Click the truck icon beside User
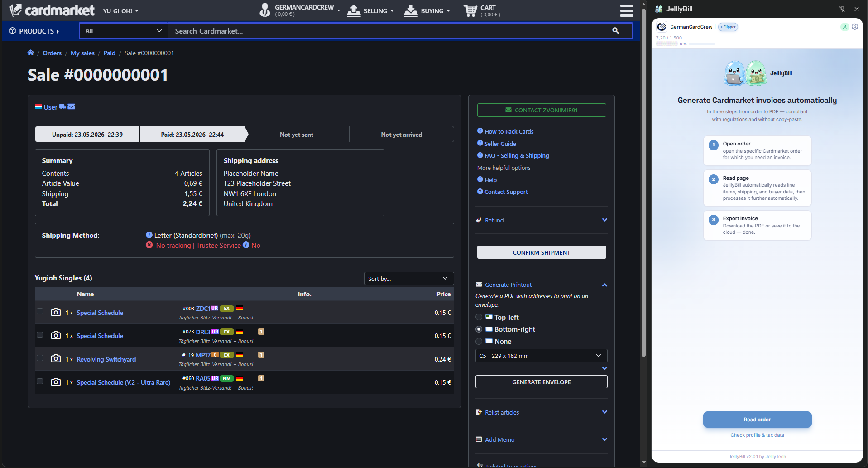 pos(62,107)
